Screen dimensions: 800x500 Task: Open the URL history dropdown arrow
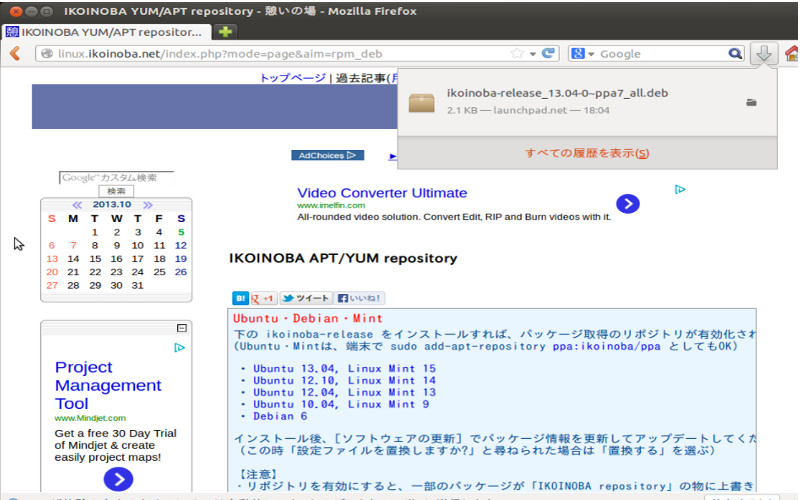coord(533,54)
